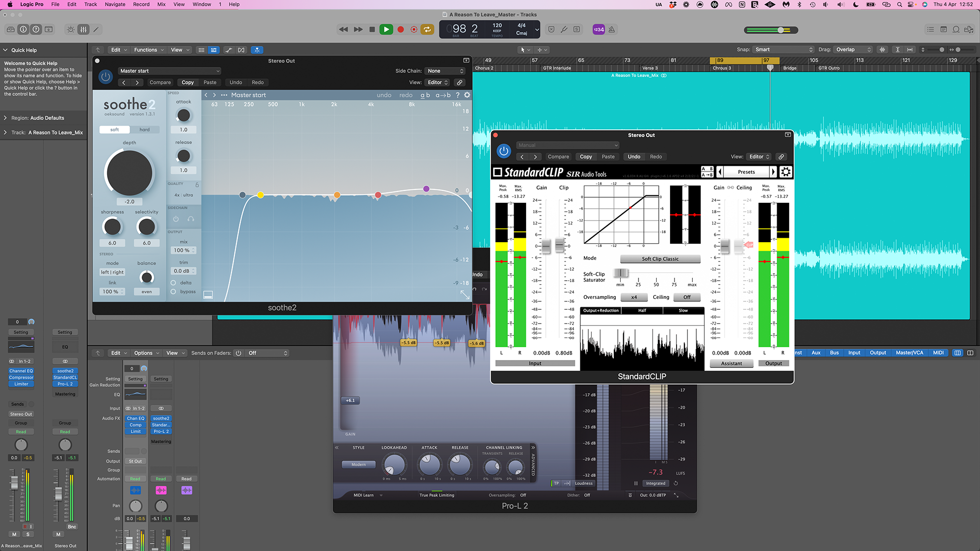Start playback with the green Play button

pyautogui.click(x=386, y=30)
